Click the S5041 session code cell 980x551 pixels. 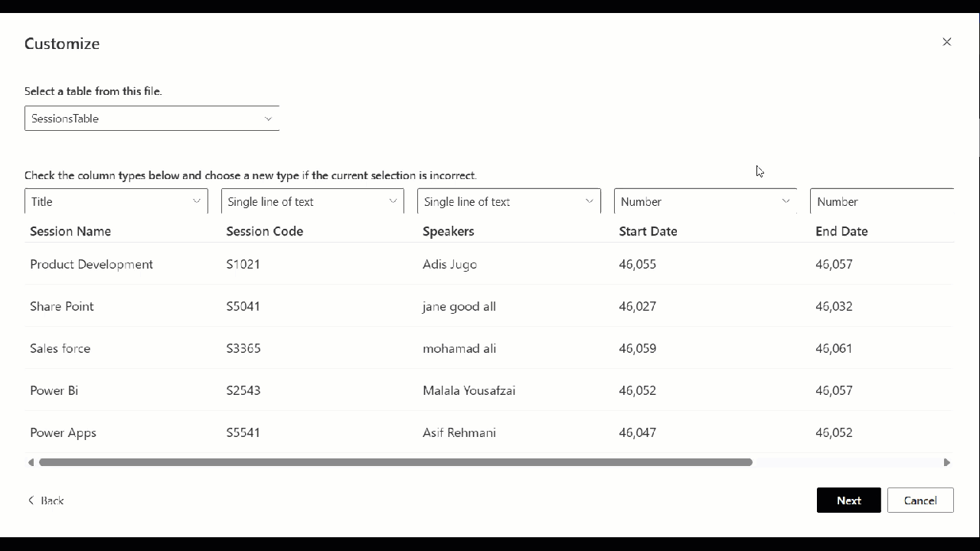click(243, 306)
